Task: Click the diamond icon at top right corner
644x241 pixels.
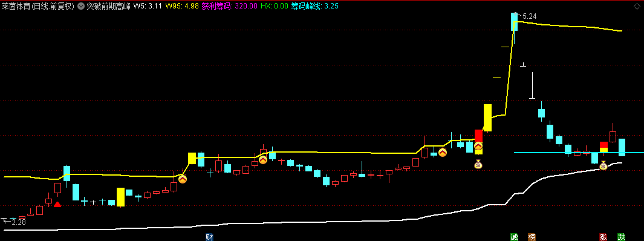Action: [637, 6]
